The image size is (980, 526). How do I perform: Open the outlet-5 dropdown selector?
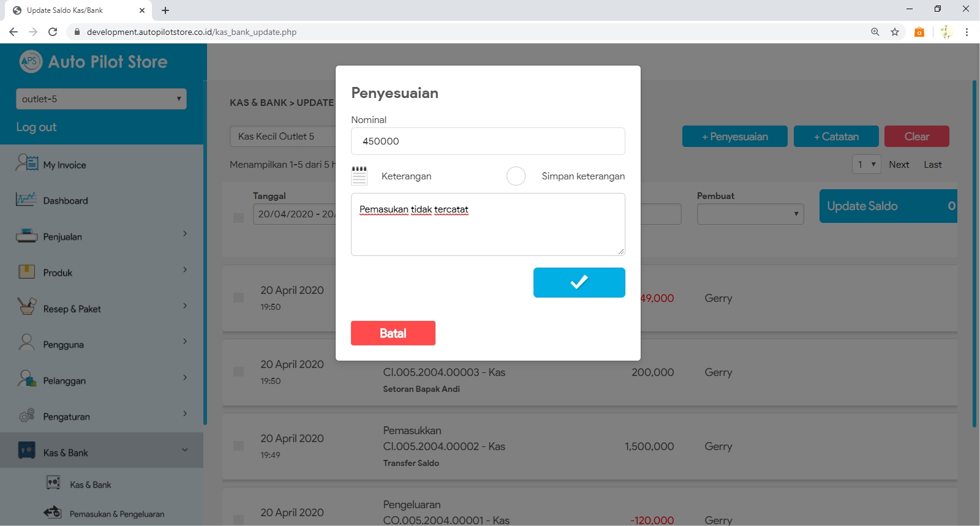[x=101, y=99]
